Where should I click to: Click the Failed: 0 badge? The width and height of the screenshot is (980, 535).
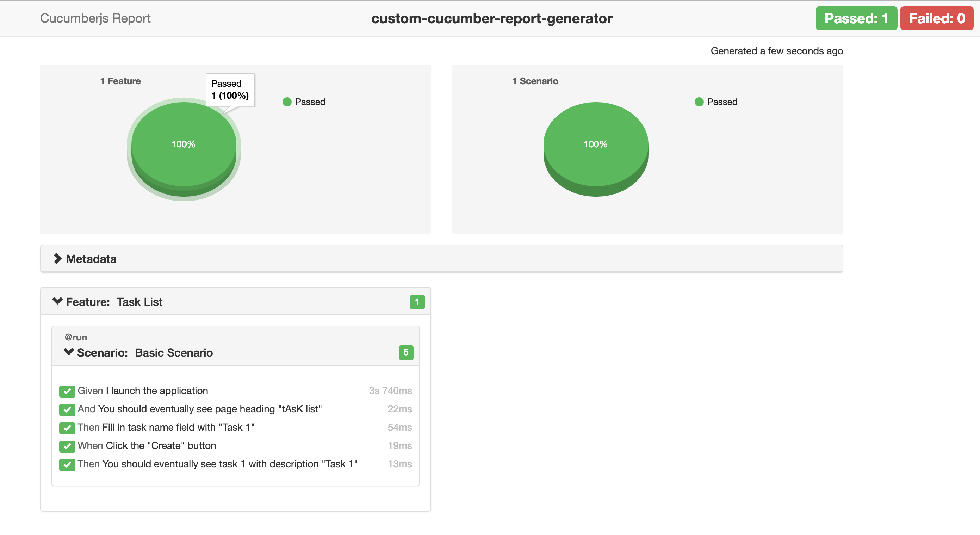point(937,18)
